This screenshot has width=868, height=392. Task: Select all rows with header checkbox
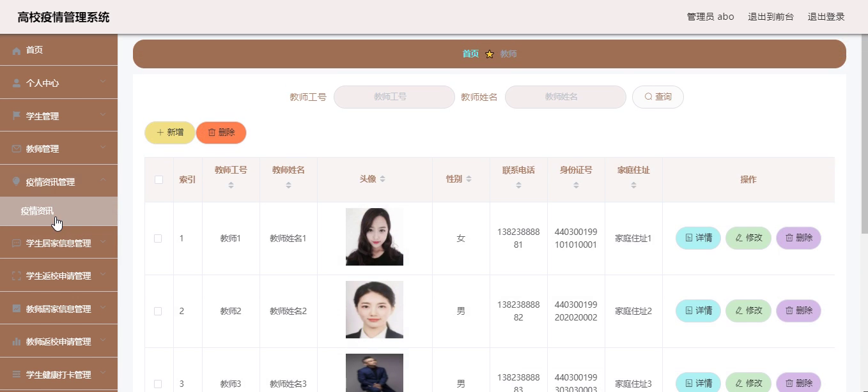tap(159, 180)
